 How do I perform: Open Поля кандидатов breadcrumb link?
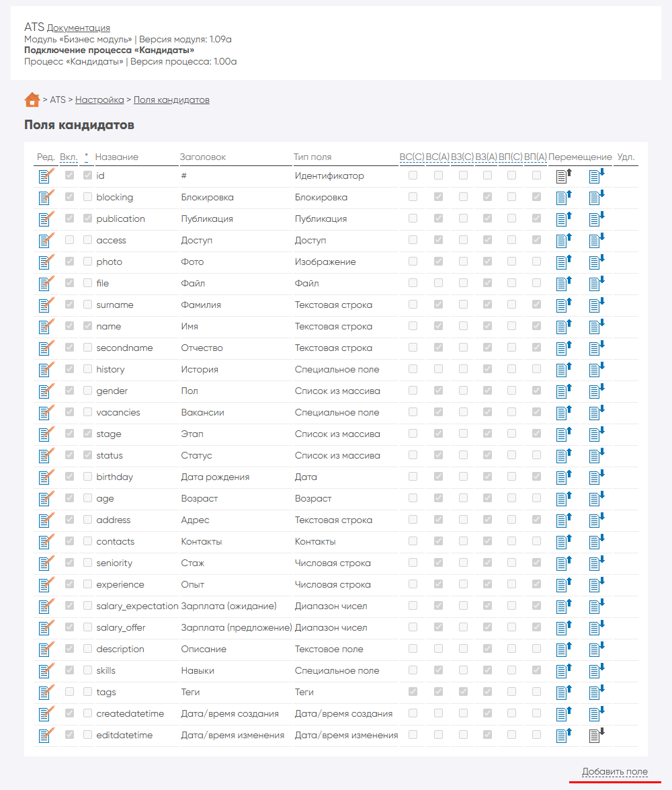[x=171, y=100]
